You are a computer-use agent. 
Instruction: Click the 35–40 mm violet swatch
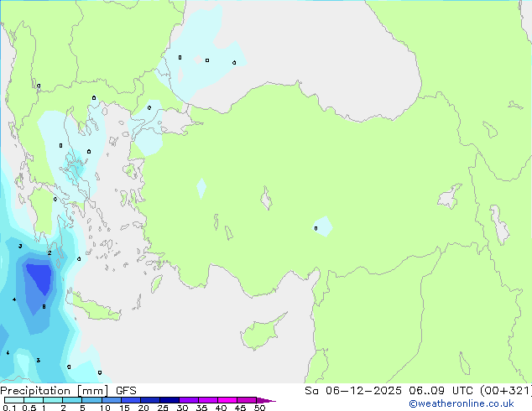point(208,400)
